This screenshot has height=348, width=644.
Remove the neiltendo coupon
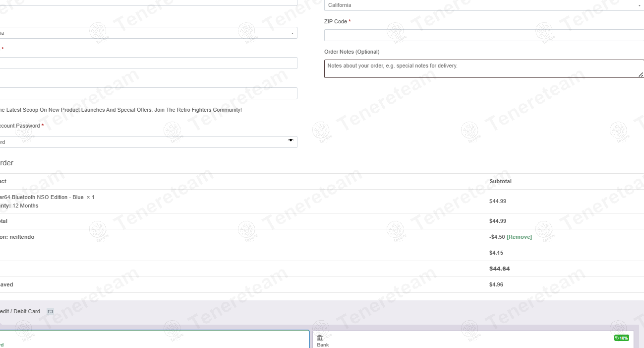click(519, 237)
